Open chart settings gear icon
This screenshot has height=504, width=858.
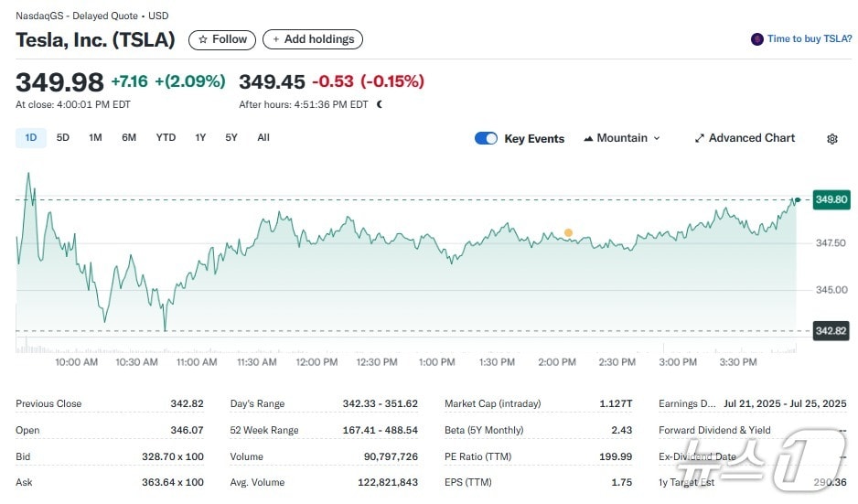click(x=831, y=139)
